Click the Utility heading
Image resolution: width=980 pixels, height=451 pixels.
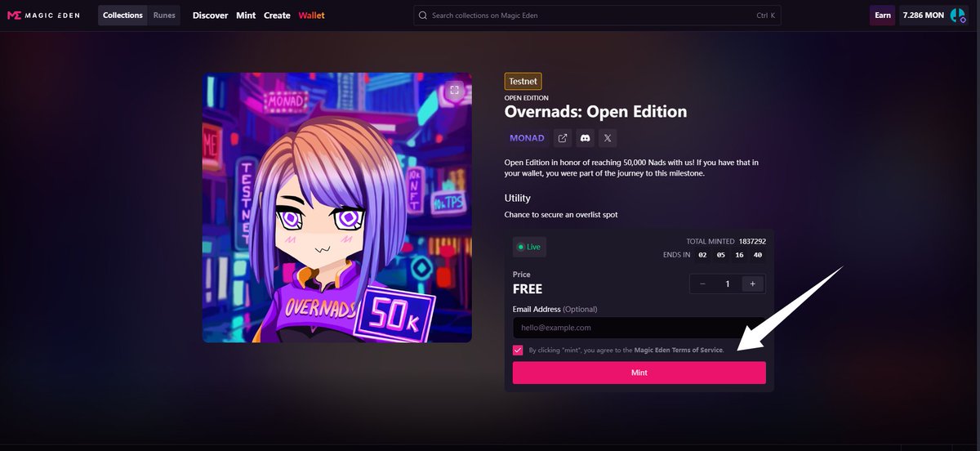click(518, 198)
